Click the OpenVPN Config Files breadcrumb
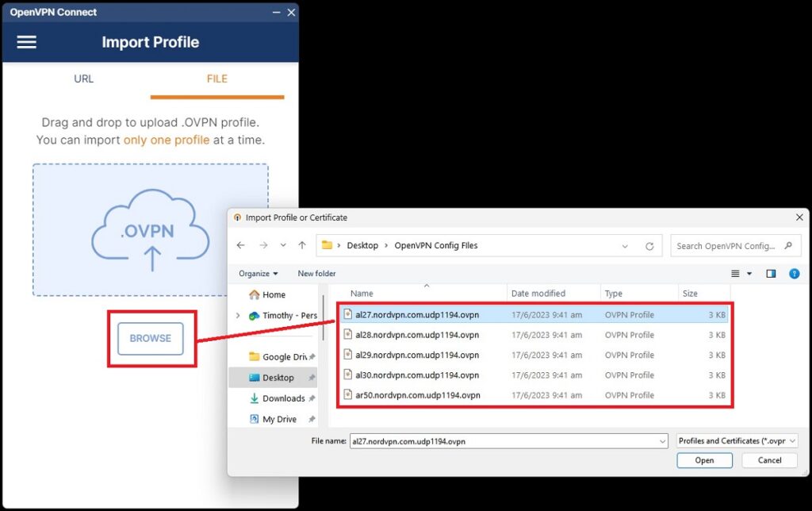This screenshot has width=812, height=511. point(436,246)
